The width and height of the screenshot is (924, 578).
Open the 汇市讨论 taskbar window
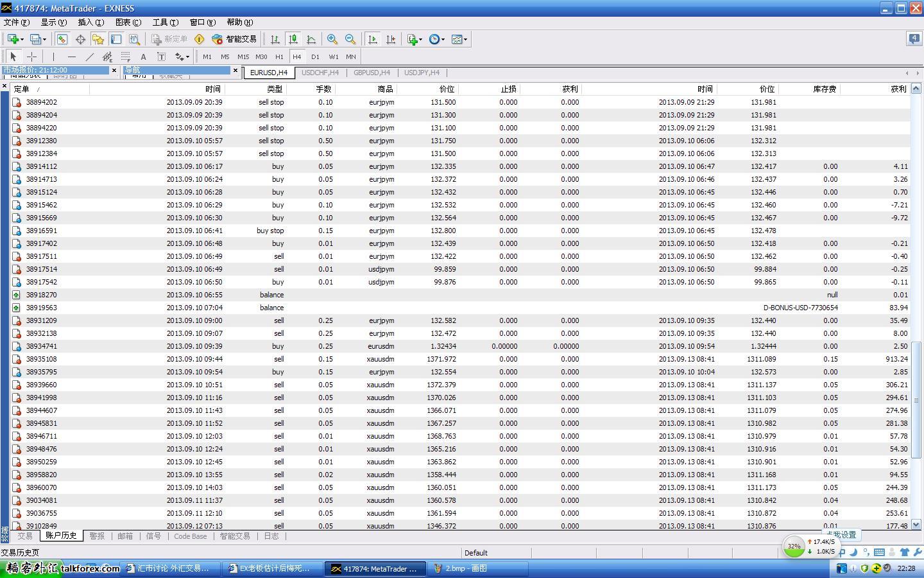[171, 568]
